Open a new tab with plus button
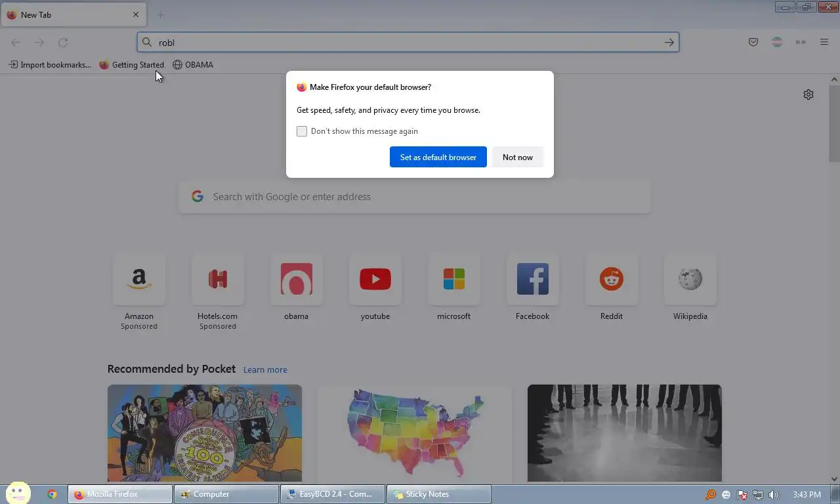The height and width of the screenshot is (504, 840). click(160, 14)
